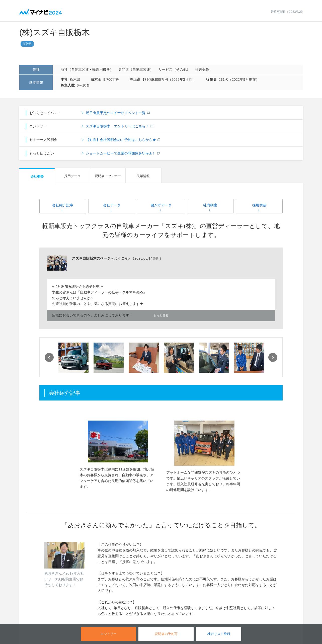
Task: Click text サービス（その他）
Action: [174, 69]
